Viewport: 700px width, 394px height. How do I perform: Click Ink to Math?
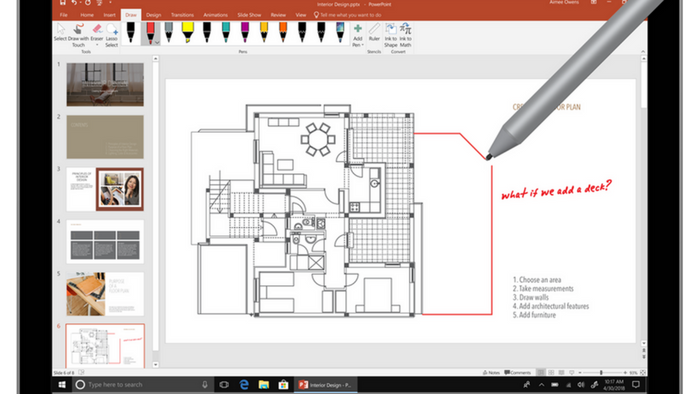(405, 35)
